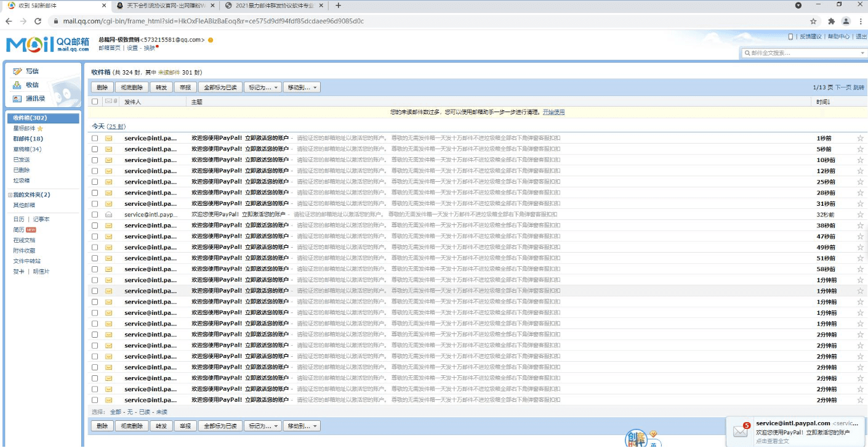Click the QQ Mail logo
This screenshot has width=868, height=448.
pyautogui.click(x=47, y=44)
